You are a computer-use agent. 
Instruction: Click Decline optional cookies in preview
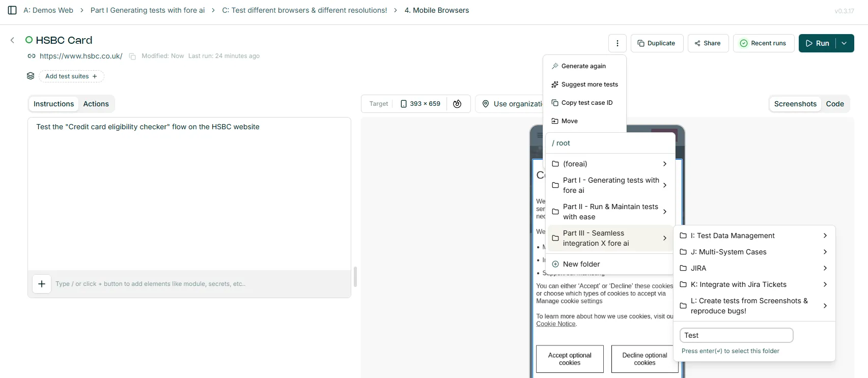pos(645,359)
